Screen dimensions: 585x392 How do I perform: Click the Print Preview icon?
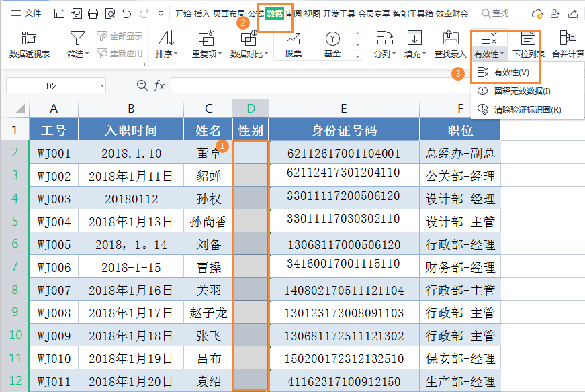coord(110,14)
